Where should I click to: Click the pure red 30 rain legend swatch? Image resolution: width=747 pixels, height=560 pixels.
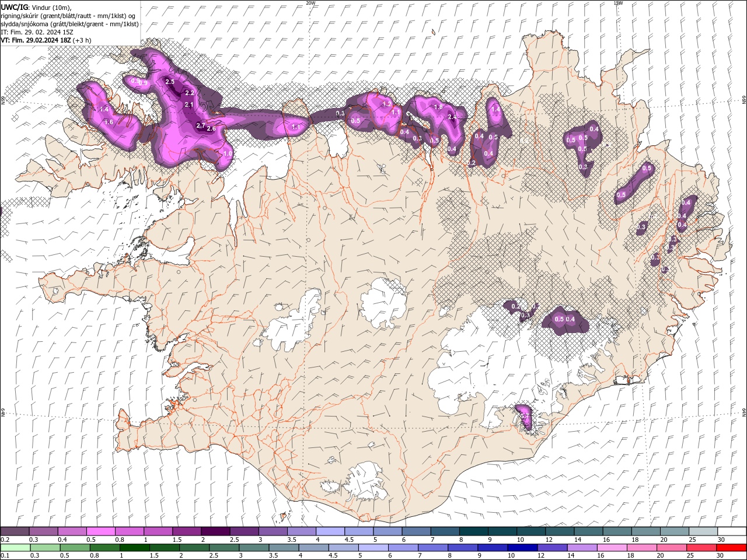(731, 548)
